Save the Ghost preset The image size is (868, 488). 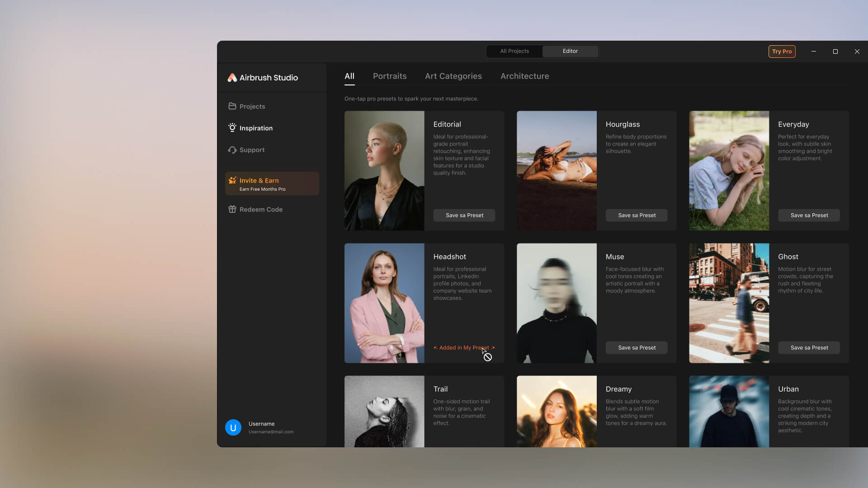tap(809, 347)
